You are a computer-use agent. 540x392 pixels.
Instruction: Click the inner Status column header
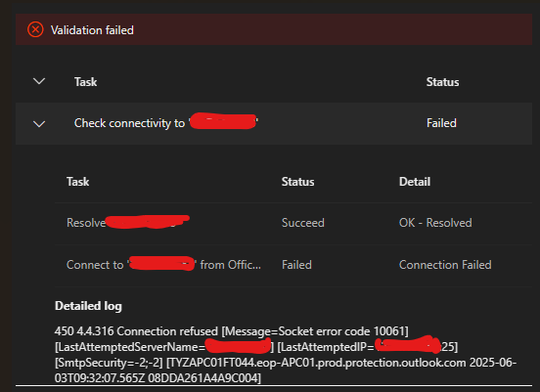coord(298,182)
